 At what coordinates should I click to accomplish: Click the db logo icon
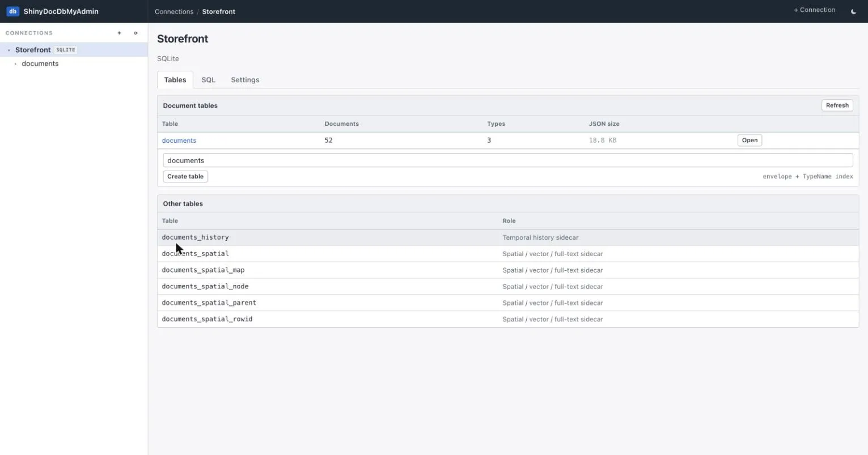pyautogui.click(x=12, y=11)
